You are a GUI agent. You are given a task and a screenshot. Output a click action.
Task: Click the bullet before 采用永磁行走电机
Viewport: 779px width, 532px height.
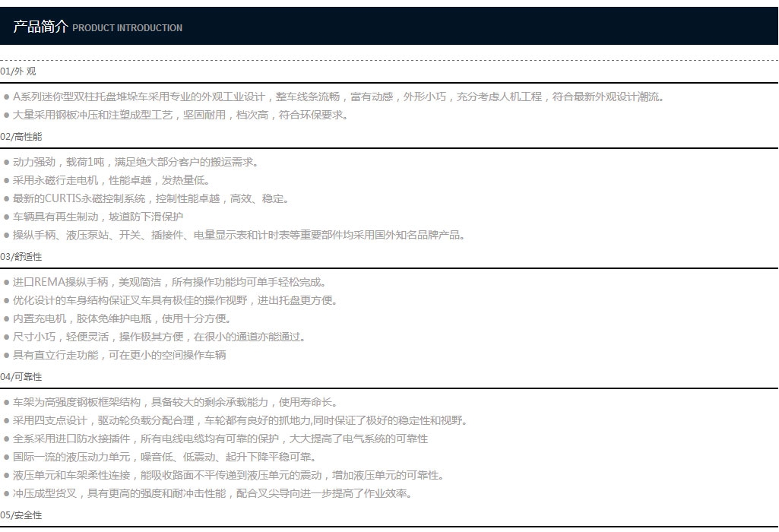pyautogui.click(x=6, y=181)
